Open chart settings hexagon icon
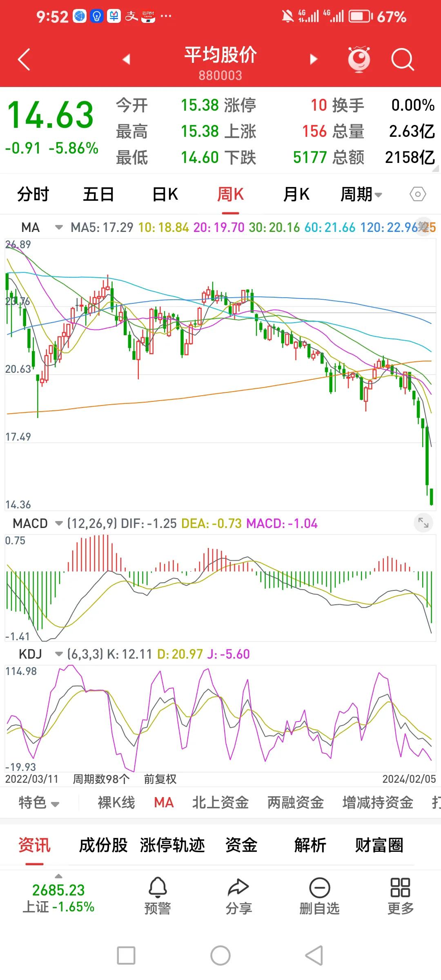Viewport: 441px width, 980px height. 418,194
